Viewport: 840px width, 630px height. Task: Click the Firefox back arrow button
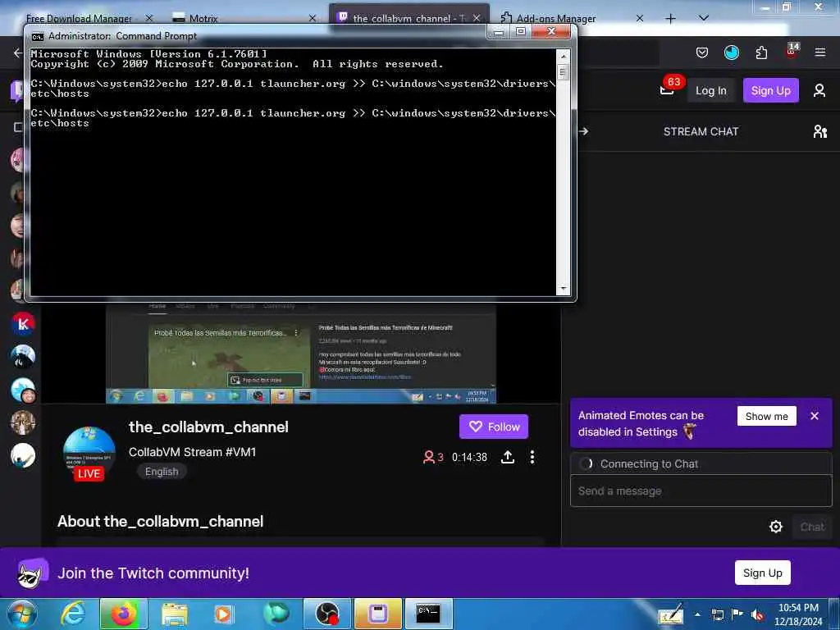coord(18,52)
